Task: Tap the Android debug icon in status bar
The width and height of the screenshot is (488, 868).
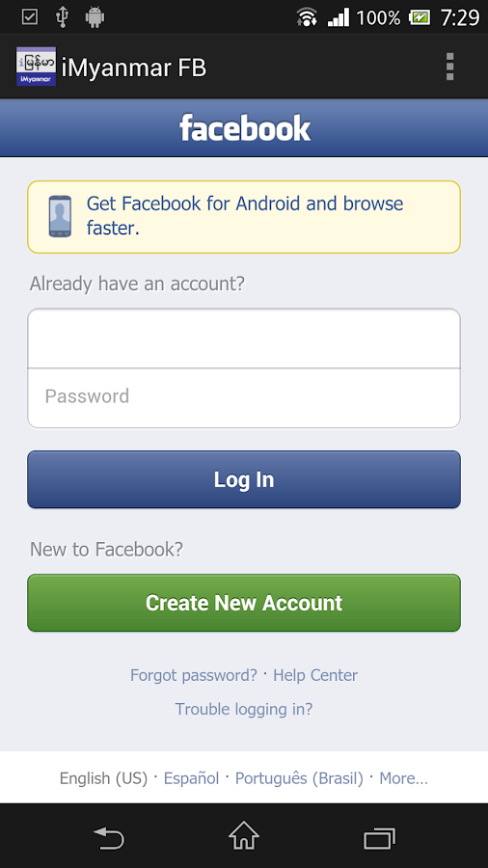Action: pos(95,17)
